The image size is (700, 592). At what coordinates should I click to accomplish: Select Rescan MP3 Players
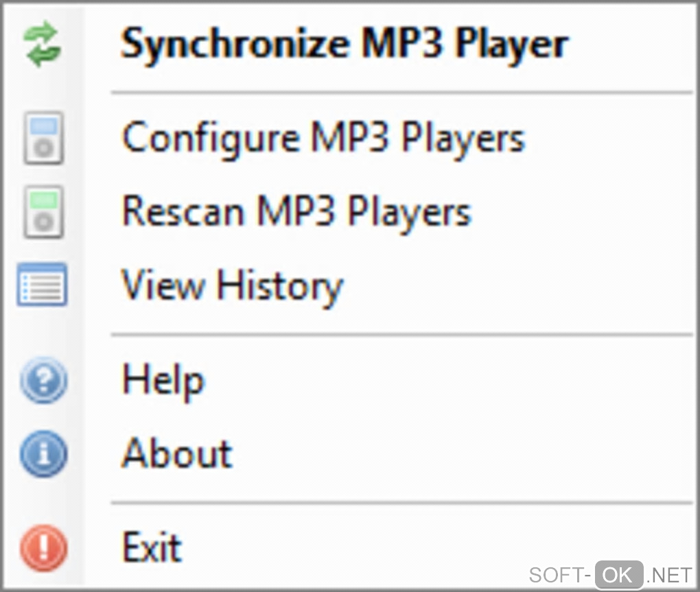click(296, 211)
